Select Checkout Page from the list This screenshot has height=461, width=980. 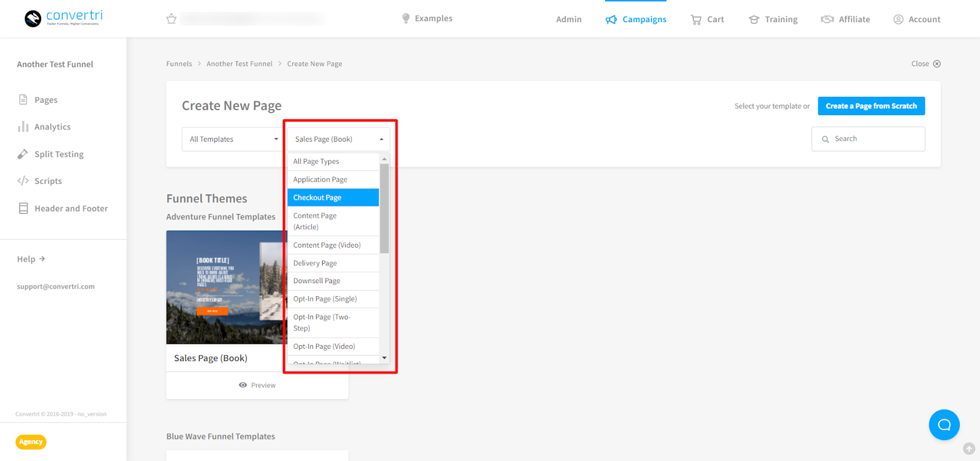point(333,197)
